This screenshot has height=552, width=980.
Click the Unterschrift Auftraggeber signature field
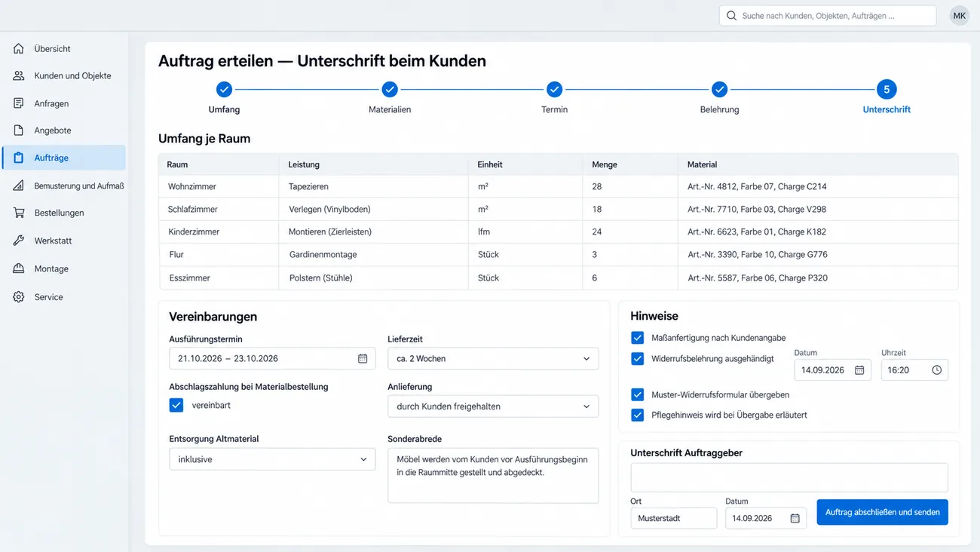(789, 477)
